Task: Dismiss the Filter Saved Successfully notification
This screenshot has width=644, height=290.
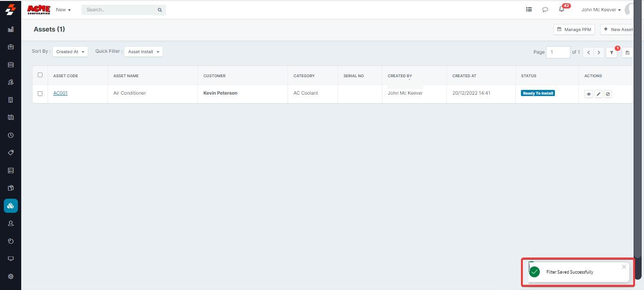Action: (624, 267)
